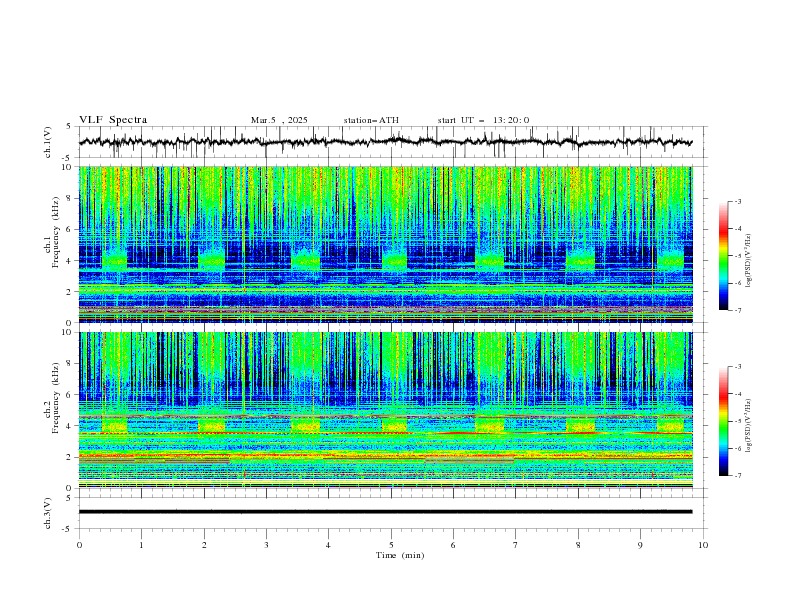The image size is (792, 612).
Task: Click the "-3" tick on ch.1 color bar
Action: coord(738,201)
